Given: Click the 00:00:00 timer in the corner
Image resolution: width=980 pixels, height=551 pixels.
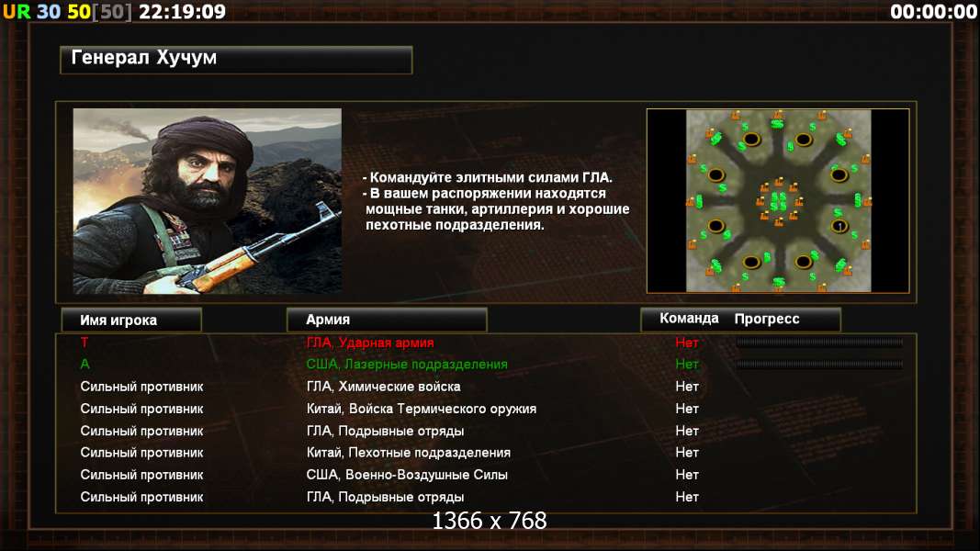Looking at the screenshot, I should [x=933, y=11].
